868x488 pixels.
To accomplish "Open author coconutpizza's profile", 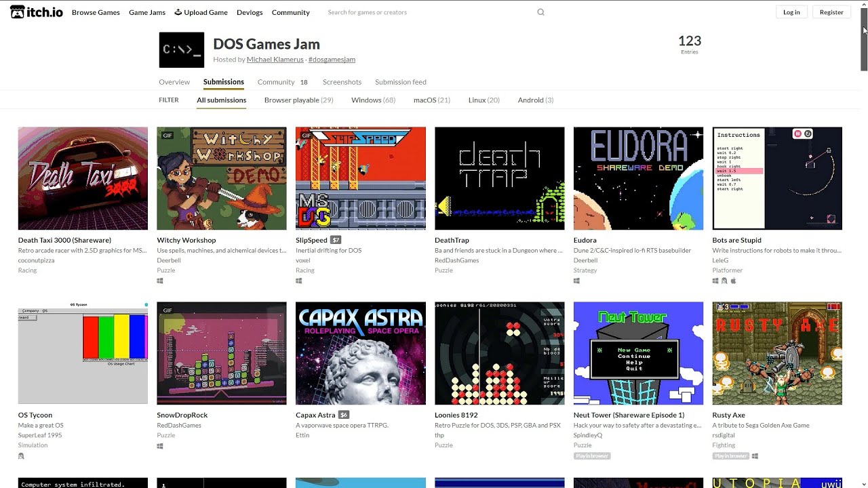I will [x=37, y=260].
